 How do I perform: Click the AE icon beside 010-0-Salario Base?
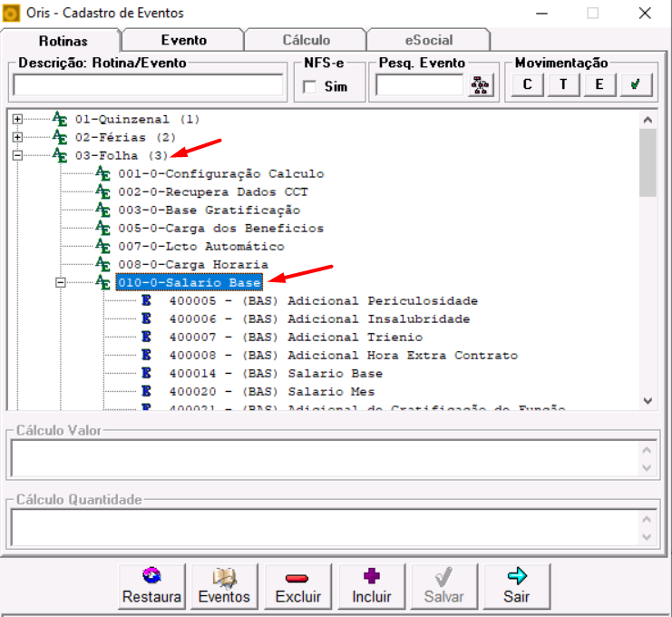click(x=102, y=282)
